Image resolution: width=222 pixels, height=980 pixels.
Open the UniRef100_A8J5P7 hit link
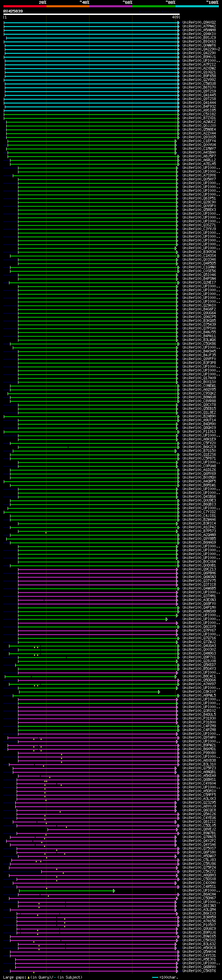point(199,156)
